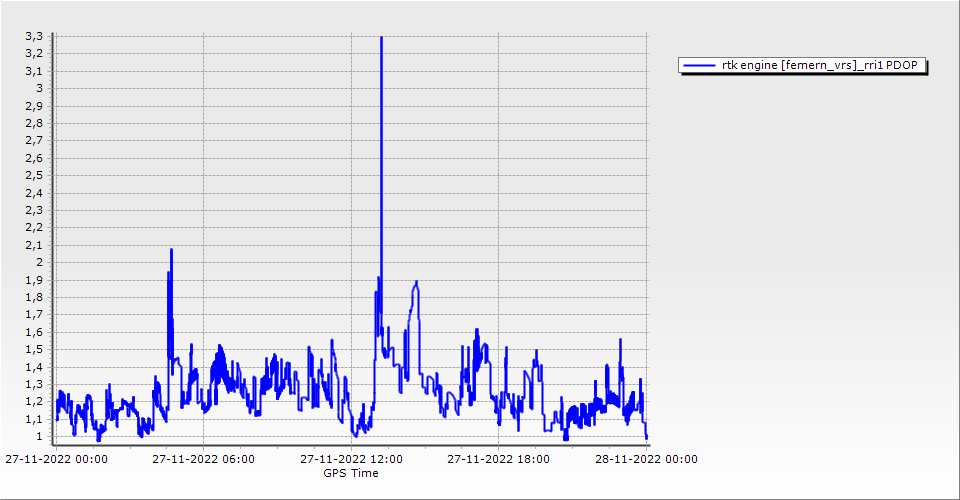Image resolution: width=960 pixels, height=500 pixels.
Task: Click the '3' y-axis tick label
Action: (x=39, y=88)
